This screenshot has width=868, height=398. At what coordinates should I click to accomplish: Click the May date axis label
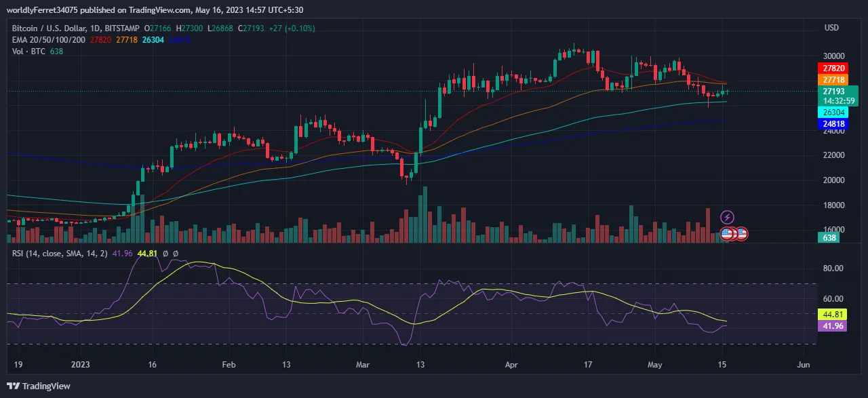tap(656, 365)
